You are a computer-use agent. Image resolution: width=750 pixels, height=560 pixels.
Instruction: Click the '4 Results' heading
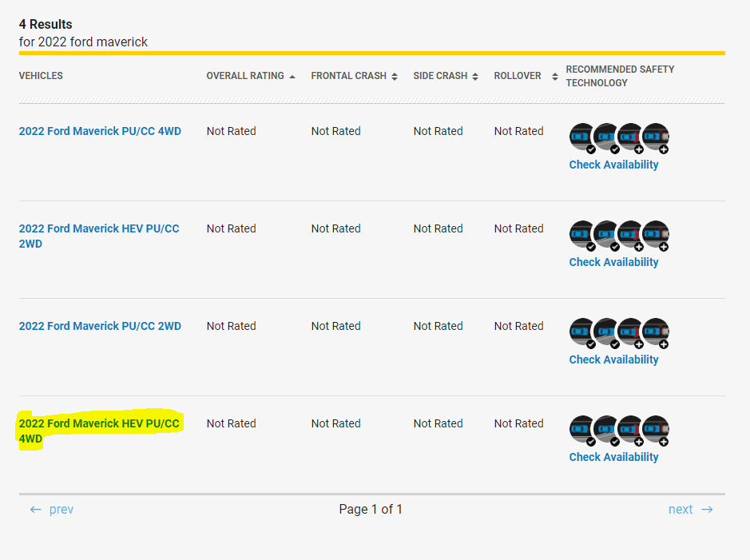pyautogui.click(x=46, y=25)
